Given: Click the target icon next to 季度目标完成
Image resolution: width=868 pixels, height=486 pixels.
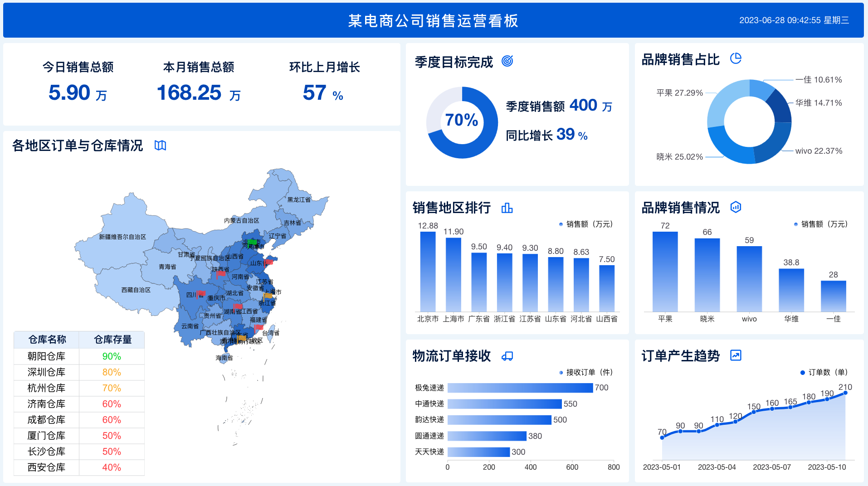Looking at the screenshot, I should coord(507,61).
